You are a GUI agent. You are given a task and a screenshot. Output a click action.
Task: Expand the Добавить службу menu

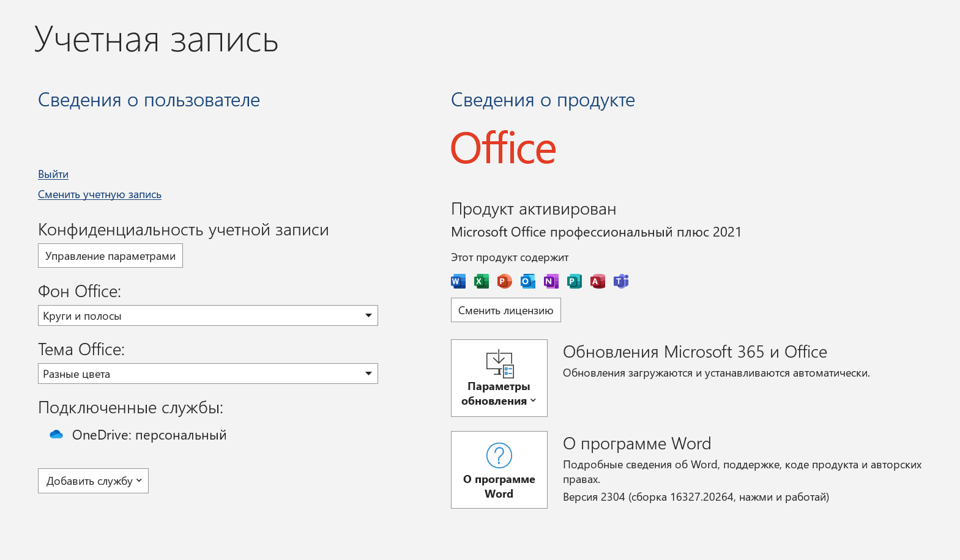[93, 481]
